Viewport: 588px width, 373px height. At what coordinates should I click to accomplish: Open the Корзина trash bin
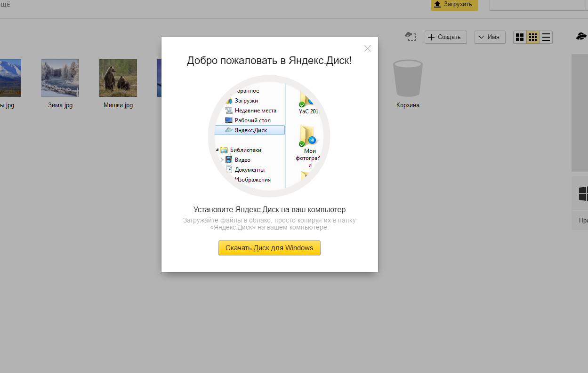pyautogui.click(x=408, y=78)
